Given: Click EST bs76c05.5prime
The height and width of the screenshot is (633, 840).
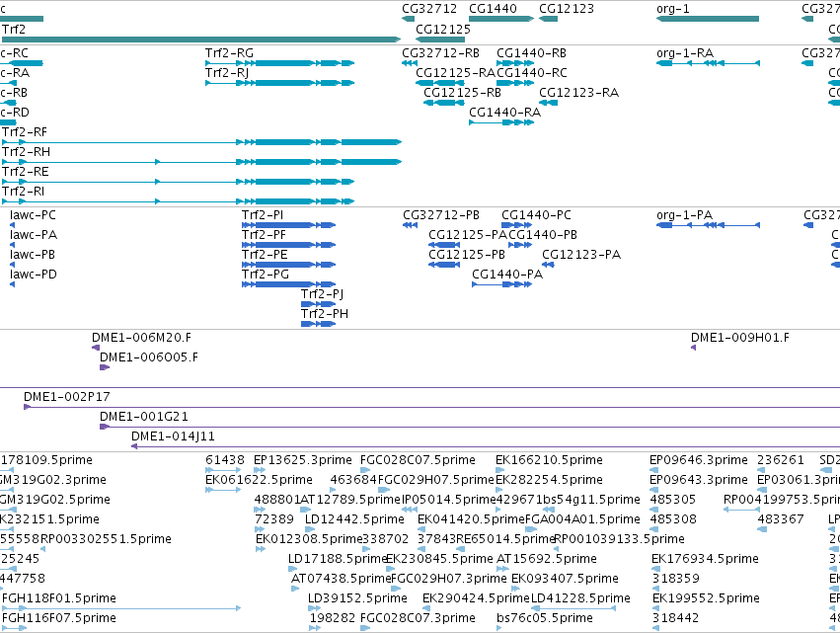Looking at the screenshot, I should 499,629.
